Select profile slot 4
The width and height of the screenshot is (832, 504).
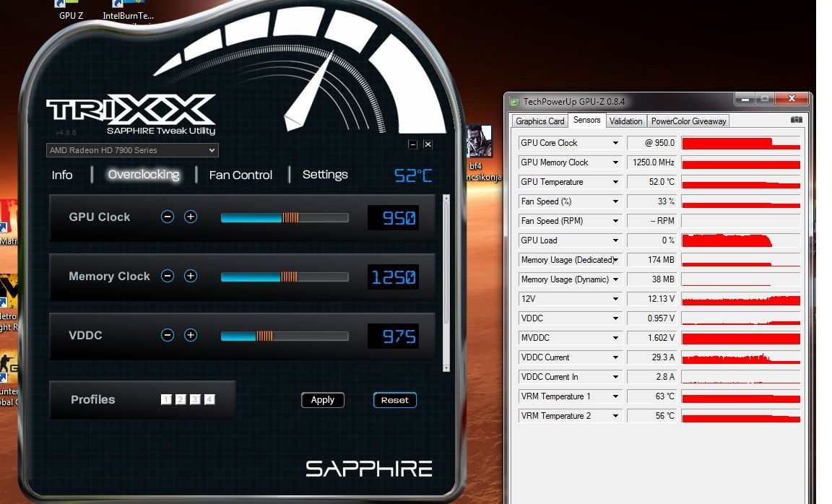(209, 399)
